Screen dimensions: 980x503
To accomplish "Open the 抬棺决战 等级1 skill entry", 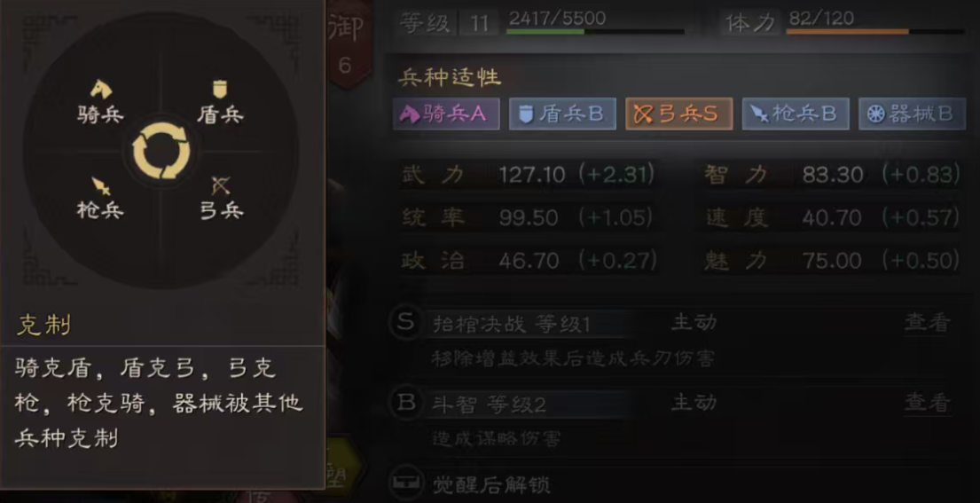I will (512, 324).
